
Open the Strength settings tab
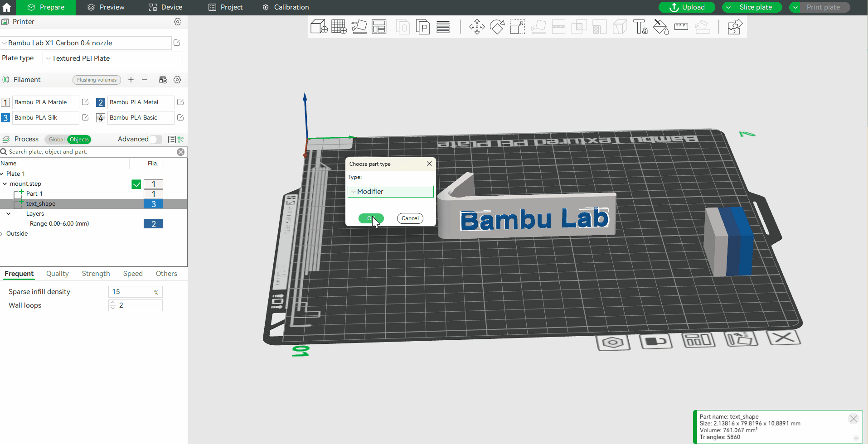pyautogui.click(x=96, y=274)
